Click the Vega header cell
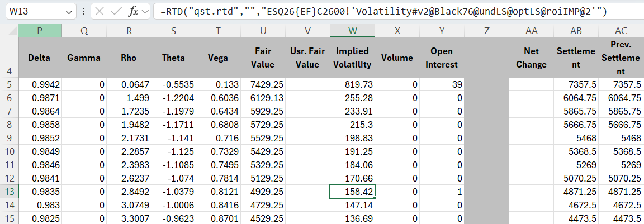The width and height of the screenshot is (644, 224). 218,58
